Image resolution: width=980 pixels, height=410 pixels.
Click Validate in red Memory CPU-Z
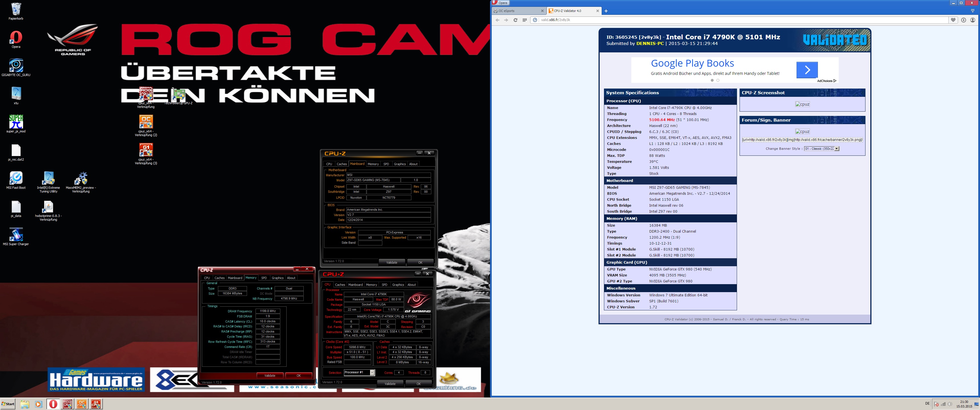(x=270, y=375)
